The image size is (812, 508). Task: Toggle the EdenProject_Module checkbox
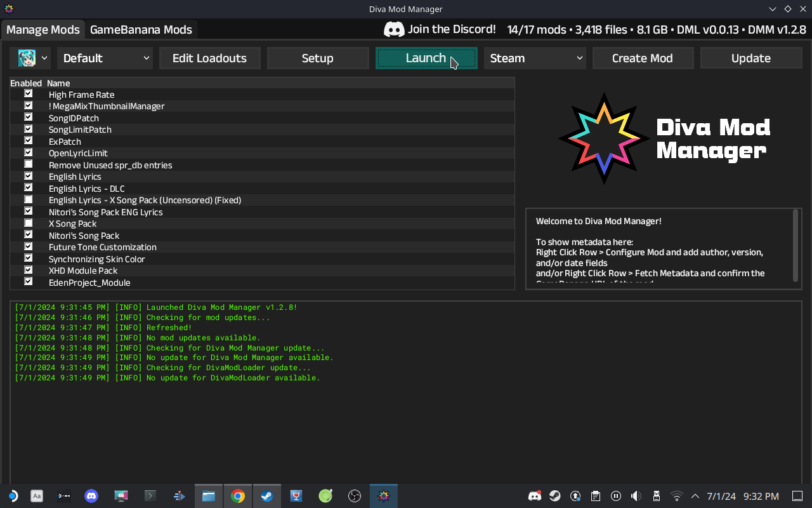(29, 281)
